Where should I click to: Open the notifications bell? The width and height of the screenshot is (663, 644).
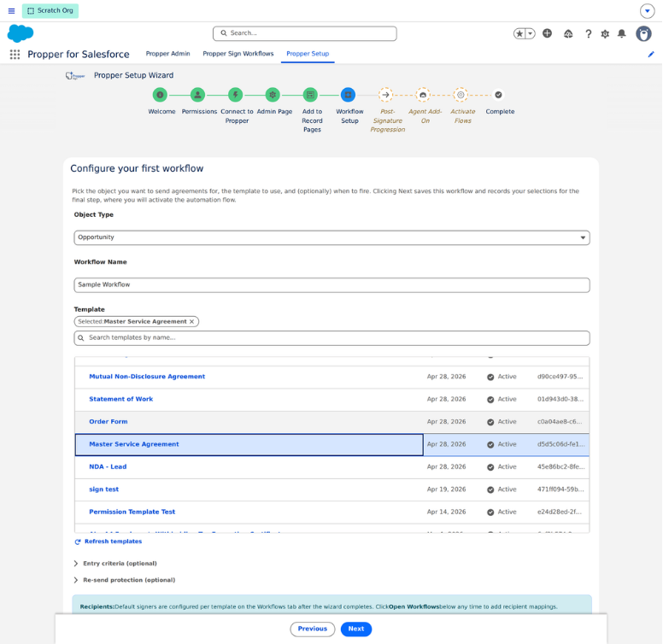point(622,34)
